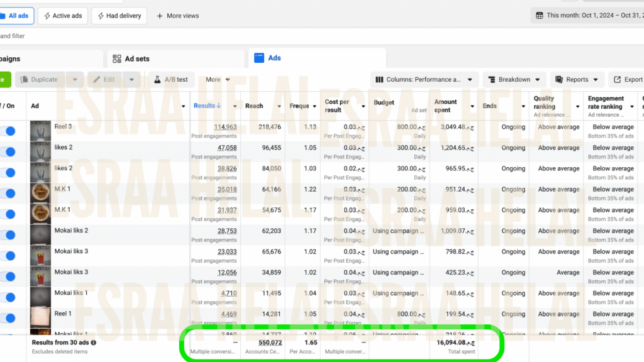Sort by the Results column header

pos(207,106)
